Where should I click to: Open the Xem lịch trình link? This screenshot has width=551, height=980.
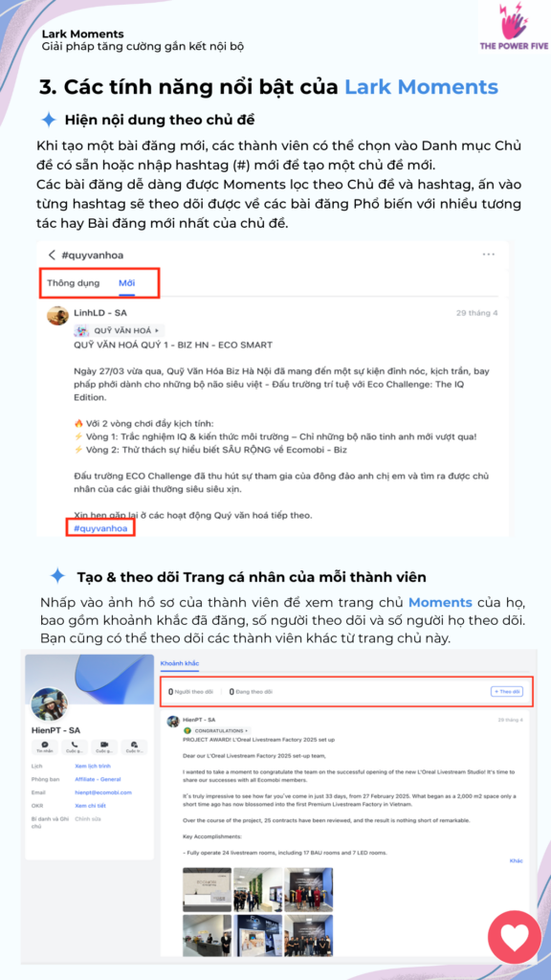(x=93, y=766)
